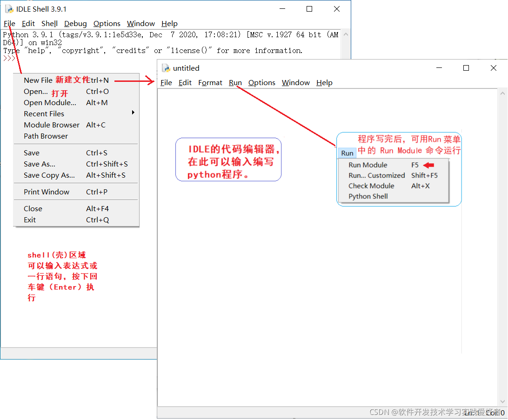Select Python Shell entry in Run menu
Viewport: 508px width, 420px height.
[x=393, y=197]
